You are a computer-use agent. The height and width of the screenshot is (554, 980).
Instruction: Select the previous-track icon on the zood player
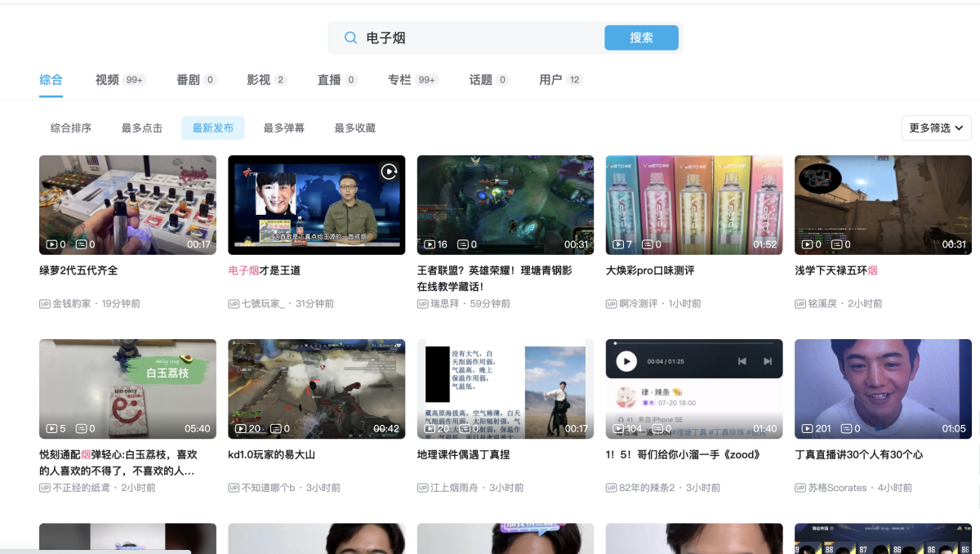[743, 360]
